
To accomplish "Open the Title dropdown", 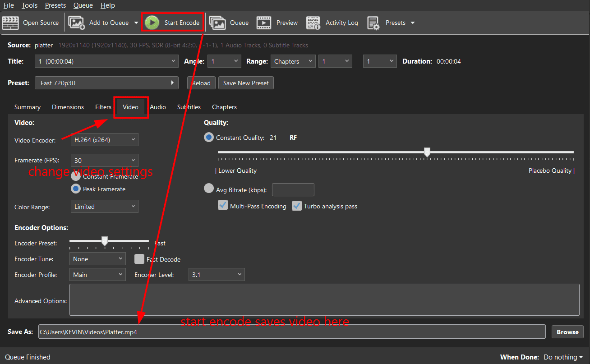I will (106, 61).
